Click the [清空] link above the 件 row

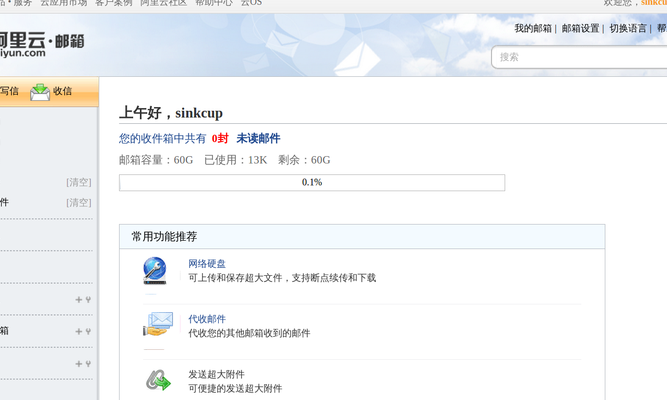[79, 183]
